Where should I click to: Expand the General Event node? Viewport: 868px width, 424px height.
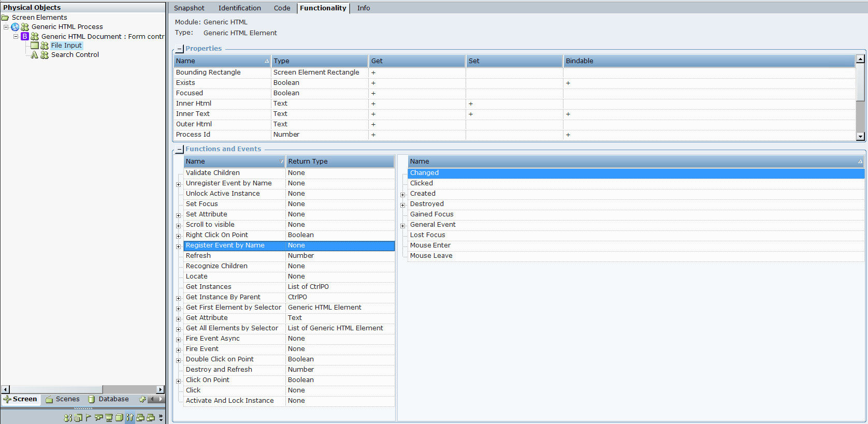pos(402,225)
